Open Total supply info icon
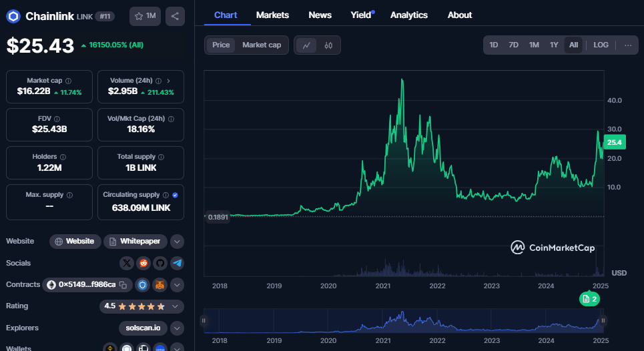 point(161,157)
